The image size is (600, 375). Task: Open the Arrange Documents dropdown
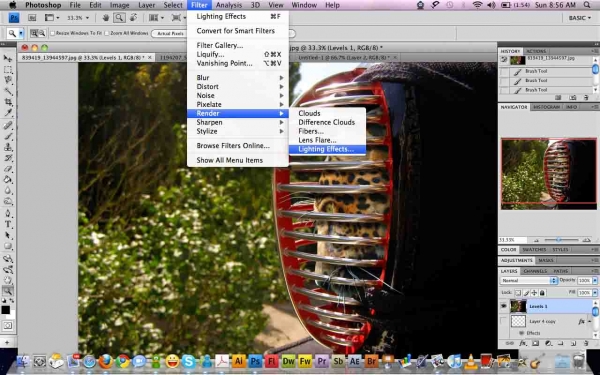click(156, 18)
